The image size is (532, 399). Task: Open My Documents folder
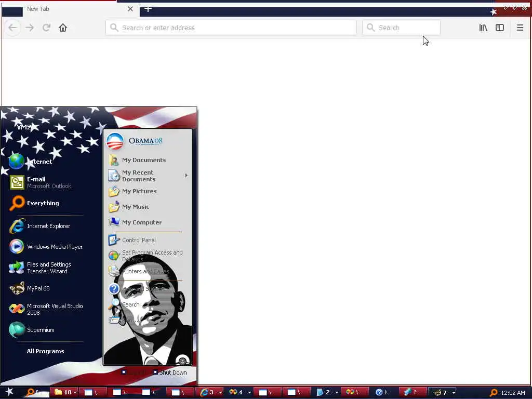pyautogui.click(x=137, y=160)
